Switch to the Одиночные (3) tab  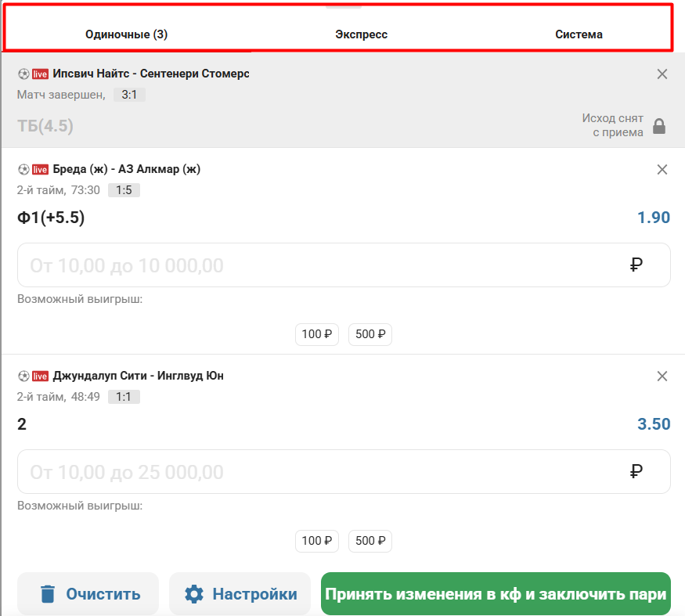coord(126,34)
